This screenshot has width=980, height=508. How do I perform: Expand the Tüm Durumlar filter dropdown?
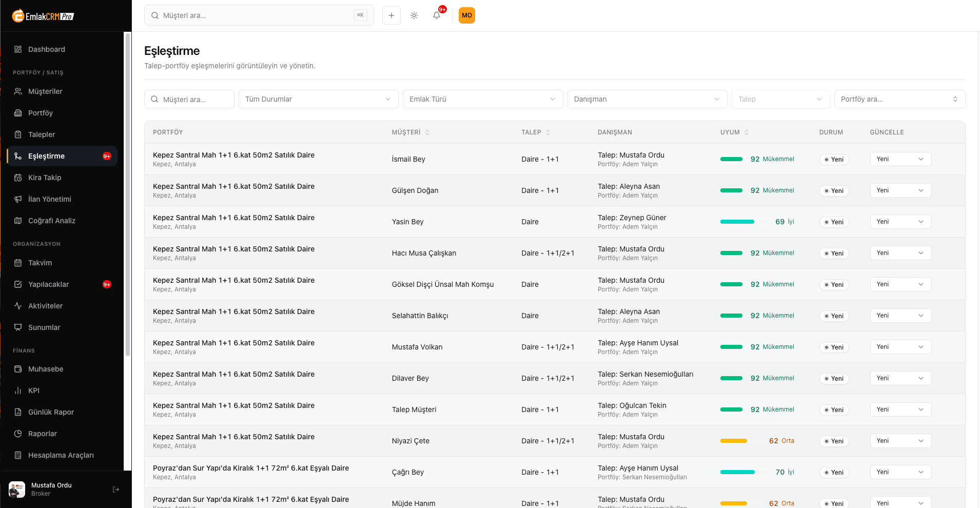click(318, 99)
